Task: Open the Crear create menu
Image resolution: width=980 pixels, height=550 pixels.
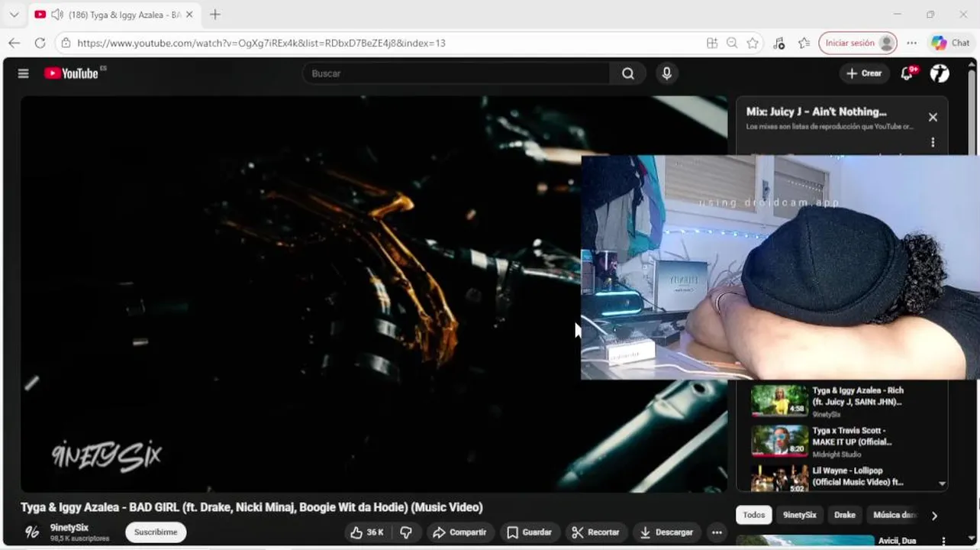Action: tap(864, 73)
